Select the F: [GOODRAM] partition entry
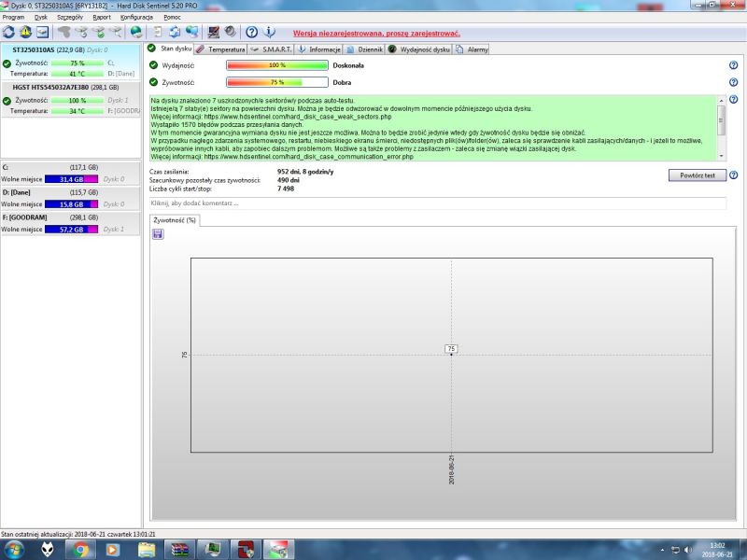Image resolution: width=747 pixels, height=560 pixels. pos(71,223)
